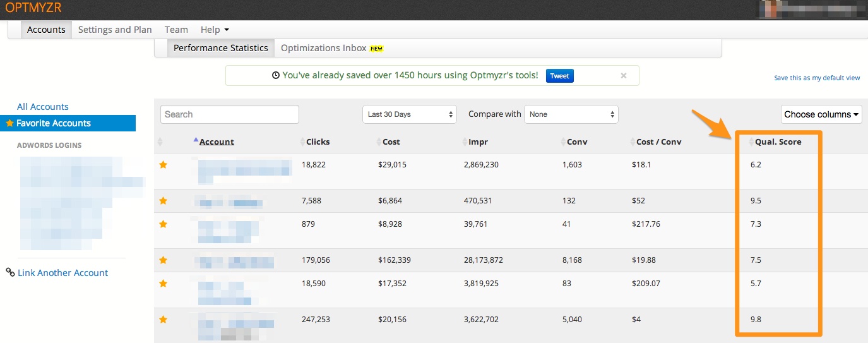Switch to Performance Statistics tab
Viewport: 868px width, 343px height.
pos(221,48)
